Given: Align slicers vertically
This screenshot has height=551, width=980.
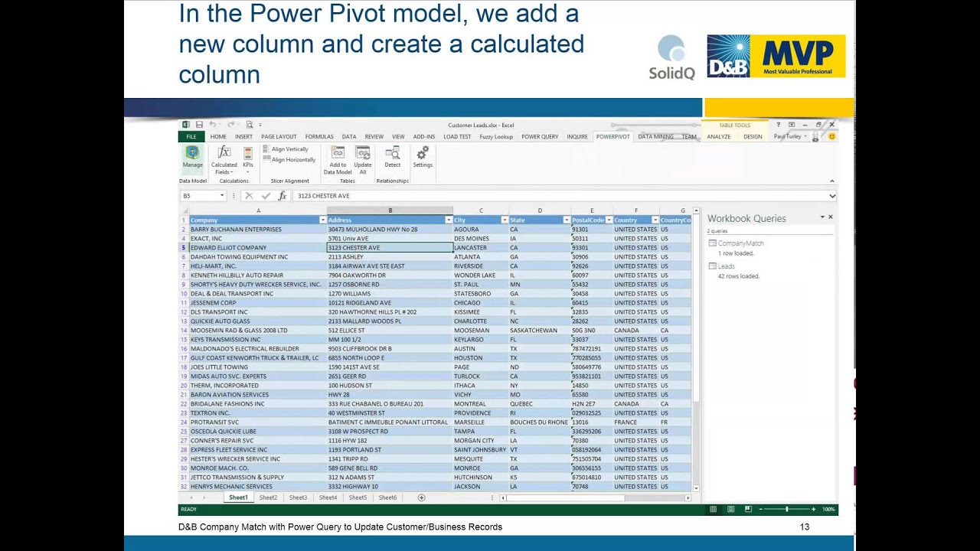Looking at the screenshot, I should click(286, 149).
